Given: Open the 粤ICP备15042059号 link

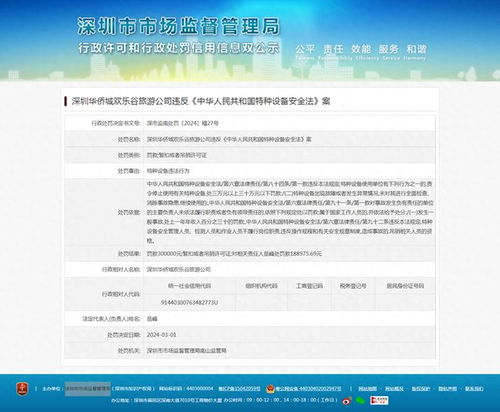Looking at the screenshot, I should point(239,389).
